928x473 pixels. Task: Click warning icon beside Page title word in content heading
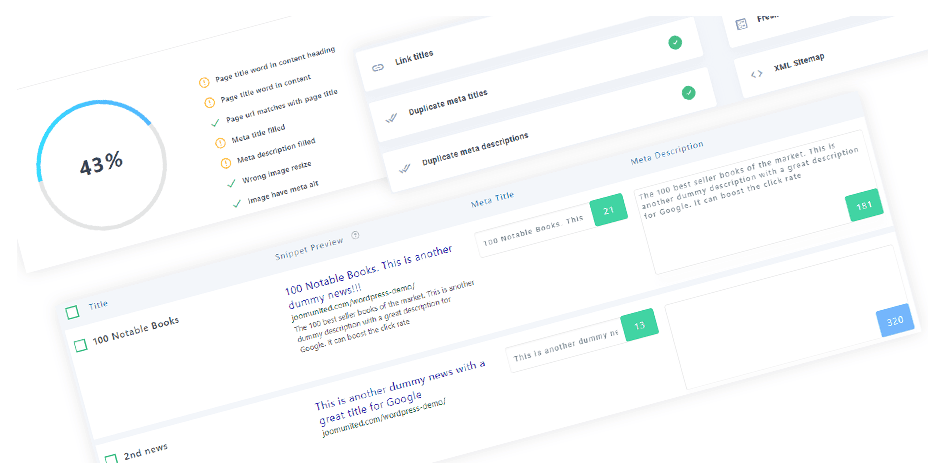click(204, 82)
